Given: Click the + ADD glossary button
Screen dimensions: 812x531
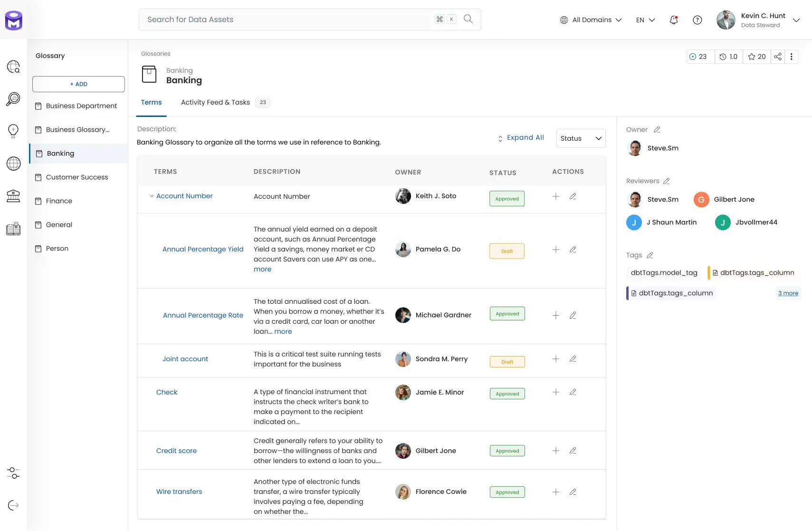Looking at the screenshot, I should coord(78,84).
